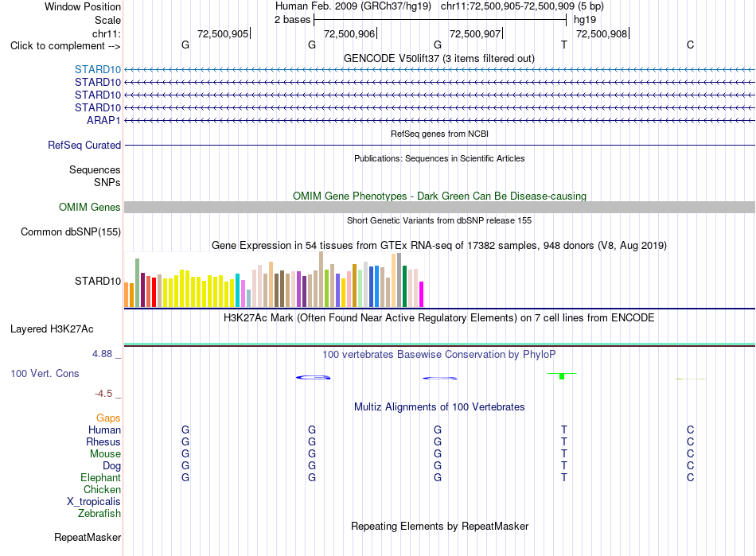756x556 pixels.
Task: Click the GTEx Gene Expression track title
Action: pos(439,245)
